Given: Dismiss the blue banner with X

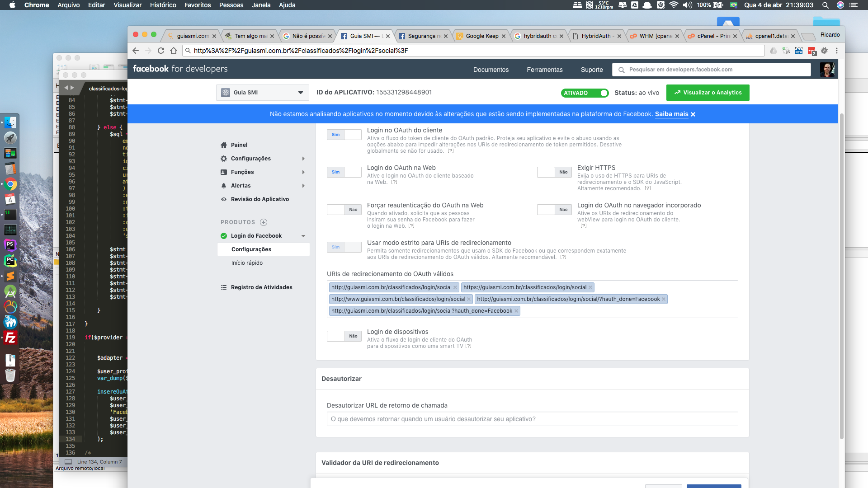Looking at the screenshot, I should coord(693,114).
